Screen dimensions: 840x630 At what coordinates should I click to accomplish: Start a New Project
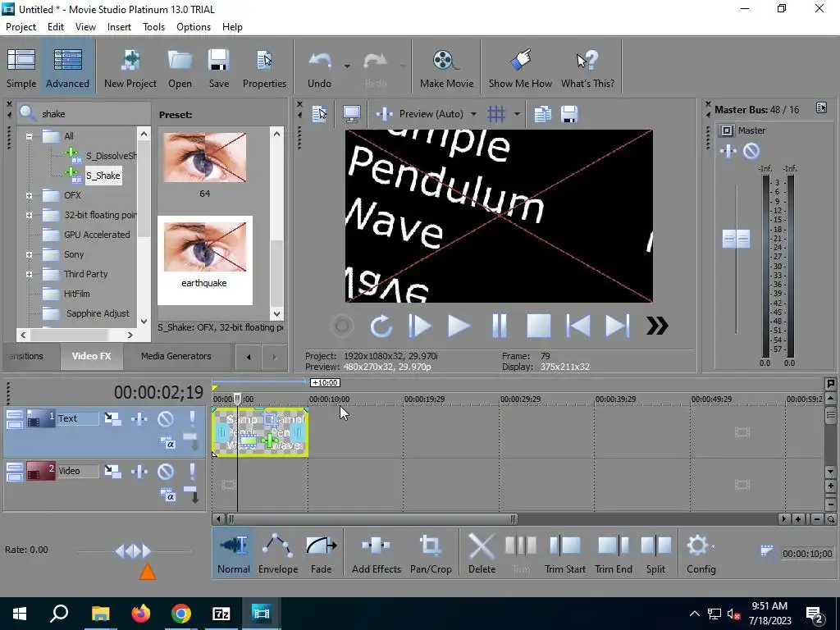click(130, 67)
